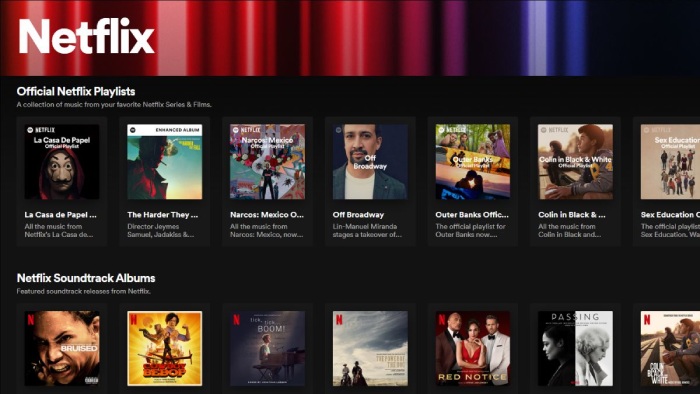This screenshot has height=394, width=700.
Task: Open Colin in Black & White soundtrack album
Action: pyautogui.click(x=670, y=348)
